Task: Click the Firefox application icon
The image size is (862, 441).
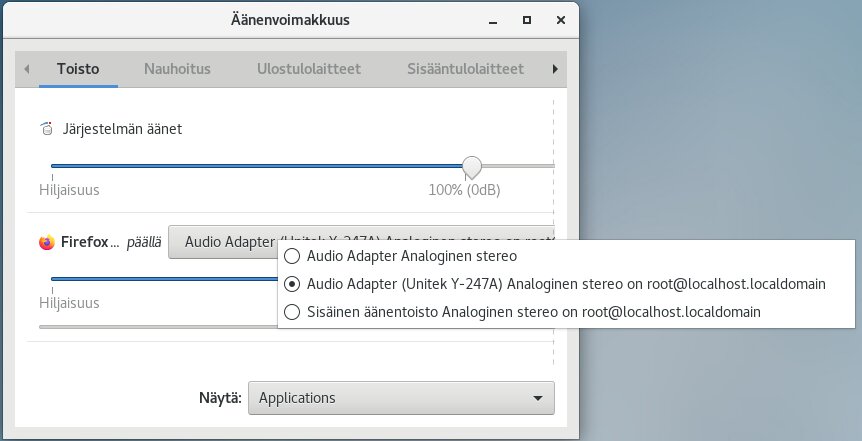Action: 47,242
